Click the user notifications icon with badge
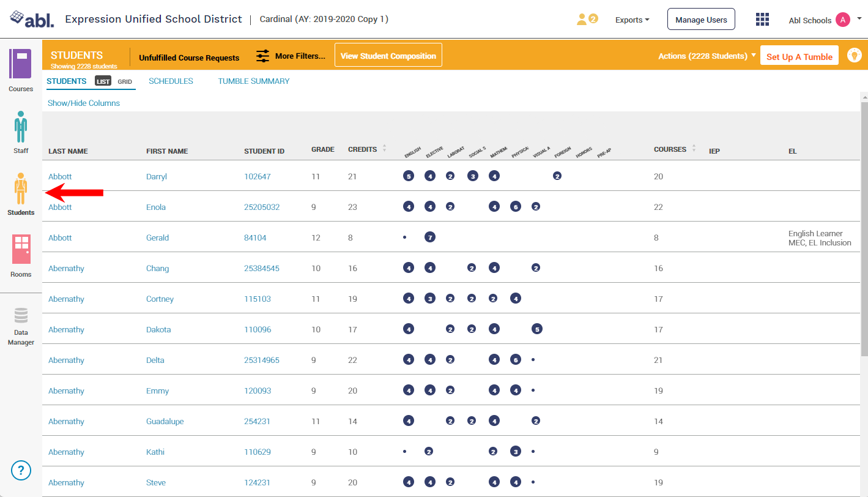Viewport: 868px width, 497px height. [587, 20]
